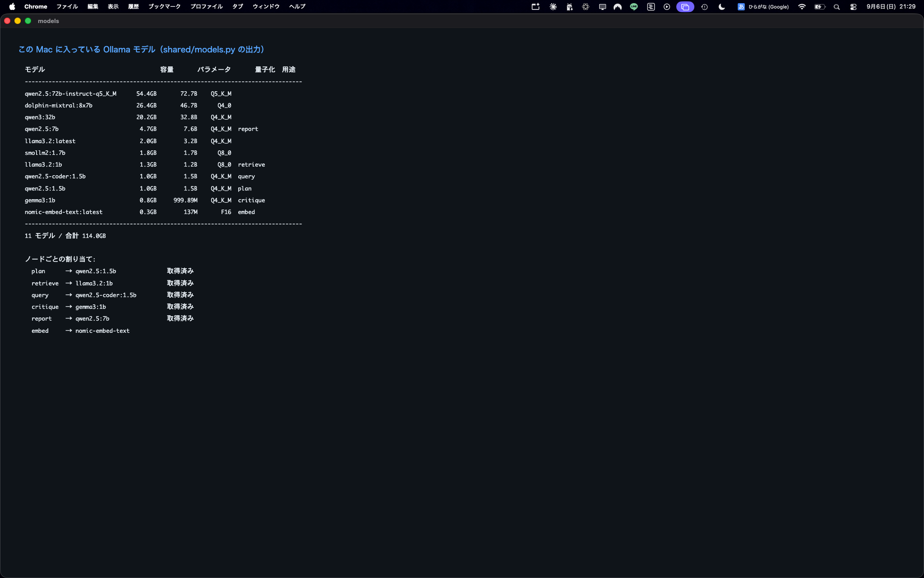The image size is (924, 578).
Task: Open the Apple menu
Action: (x=12, y=7)
